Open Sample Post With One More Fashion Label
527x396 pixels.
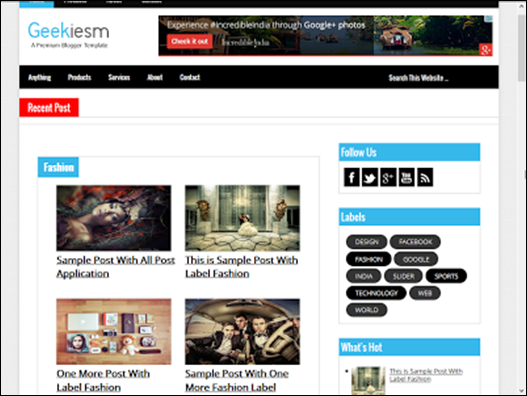click(237, 381)
